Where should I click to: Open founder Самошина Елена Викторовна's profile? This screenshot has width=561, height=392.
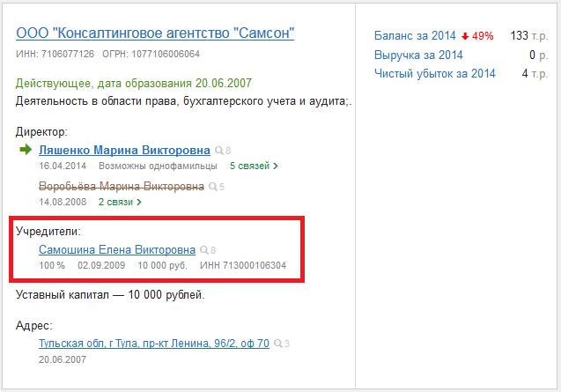coord(116,250)
